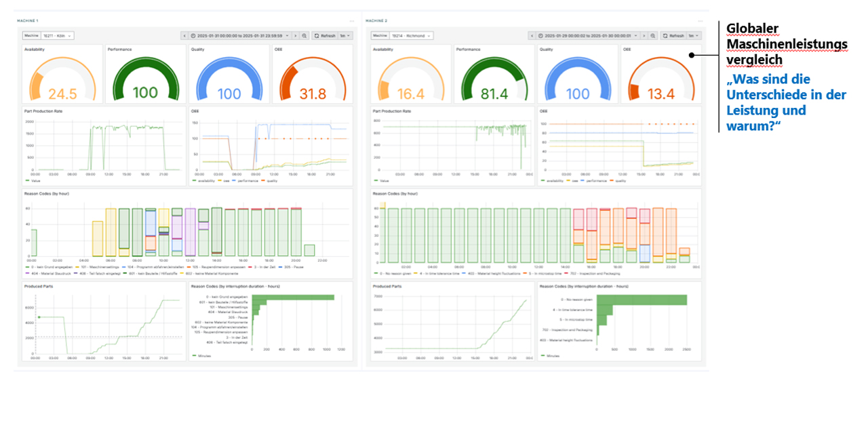Click zoom out icon in Machine 1 toolbar
This screenshot has height=436, width=868.
(304, 35)
